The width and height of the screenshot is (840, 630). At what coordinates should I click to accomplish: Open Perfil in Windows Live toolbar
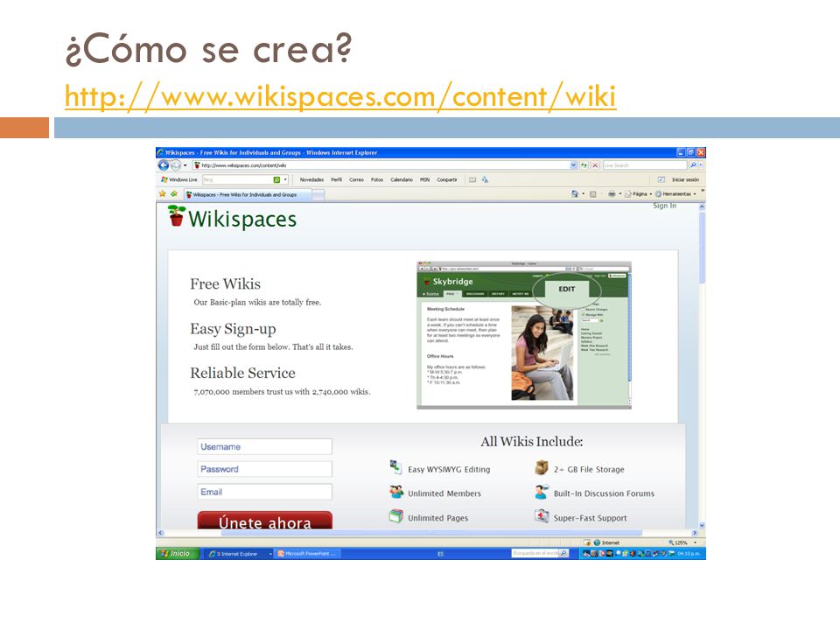pos(336,180)
